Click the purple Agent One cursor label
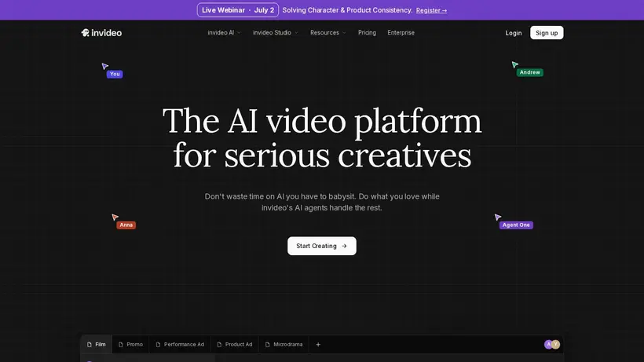This screenshot has width=644, height=362. tap(516, 225)
